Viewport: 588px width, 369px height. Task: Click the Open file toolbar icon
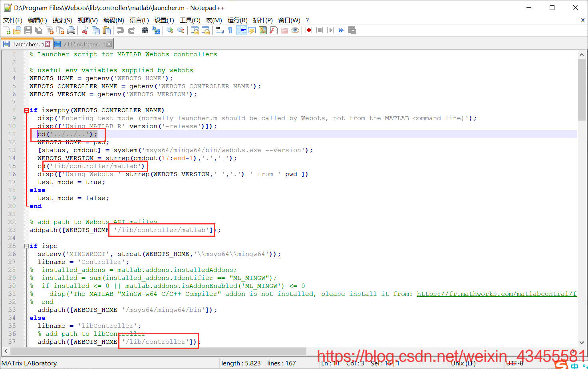pyautogui.click(x=17, y=30)
